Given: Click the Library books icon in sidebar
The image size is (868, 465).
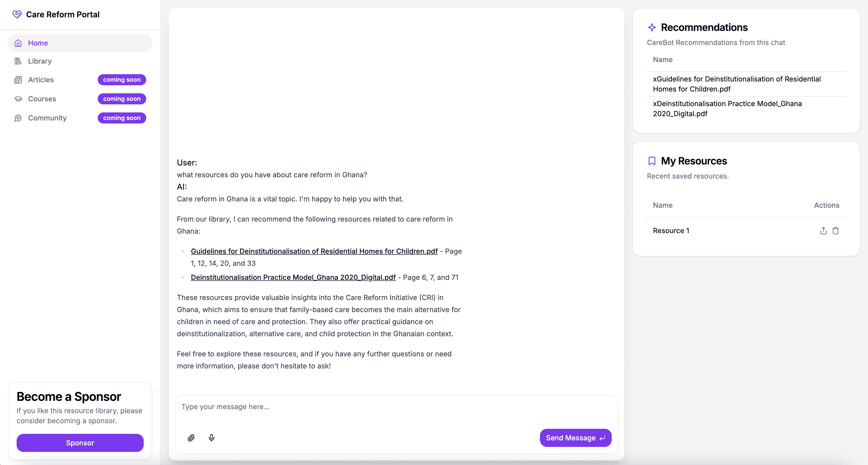Looking at the screenshot, I should point(18,61).
